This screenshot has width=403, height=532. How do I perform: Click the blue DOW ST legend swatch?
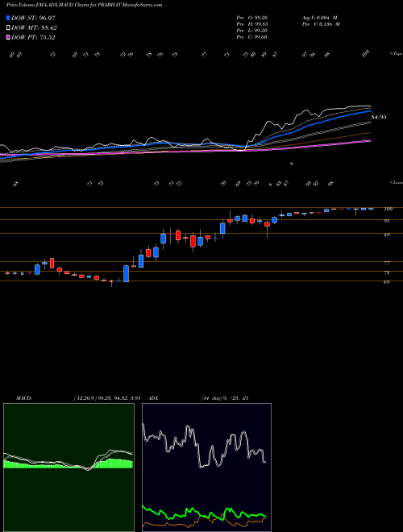8,19
